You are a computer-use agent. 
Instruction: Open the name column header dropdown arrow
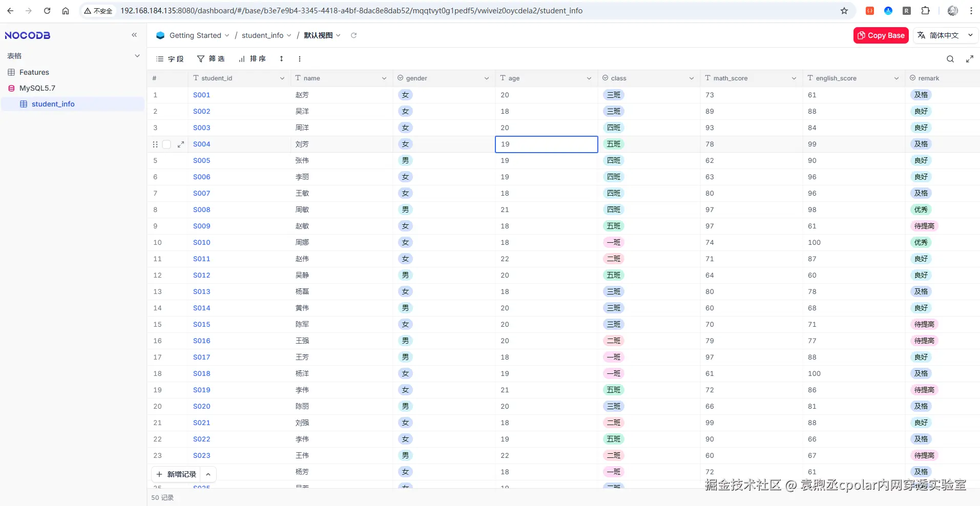(384, 78)
